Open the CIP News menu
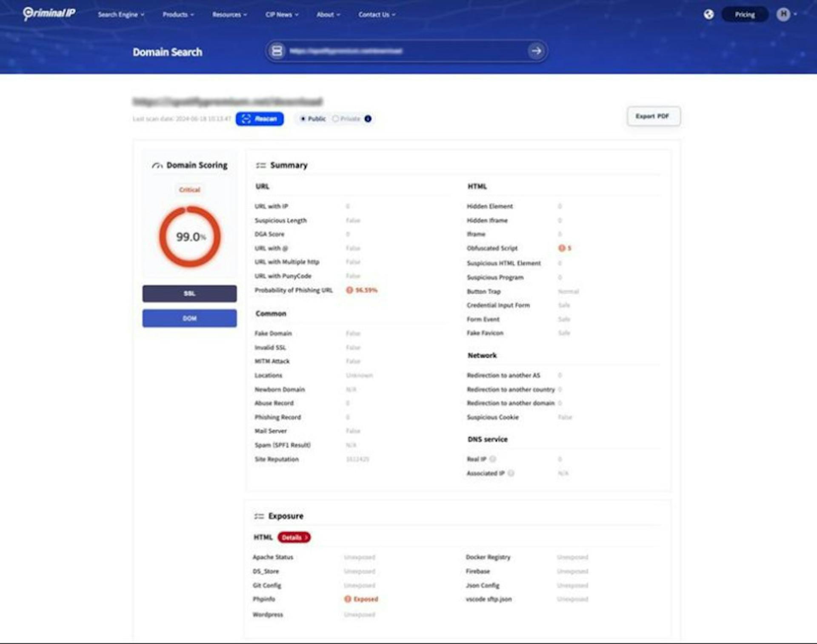Screen dimensions: 817x644 pyautogui.click(x=282, y=14)
